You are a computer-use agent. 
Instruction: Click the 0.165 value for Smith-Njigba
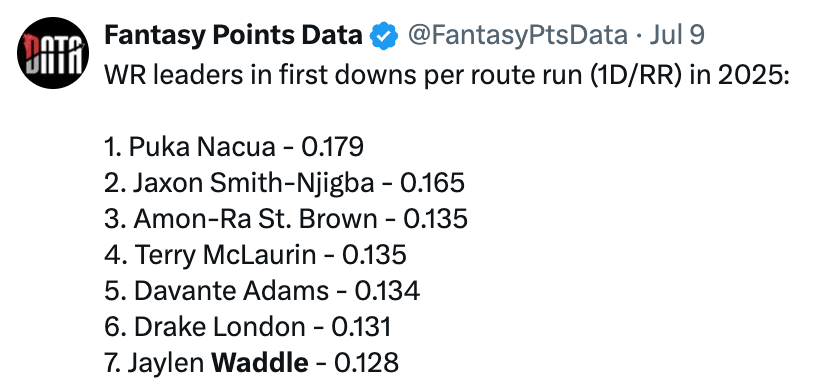432,183
